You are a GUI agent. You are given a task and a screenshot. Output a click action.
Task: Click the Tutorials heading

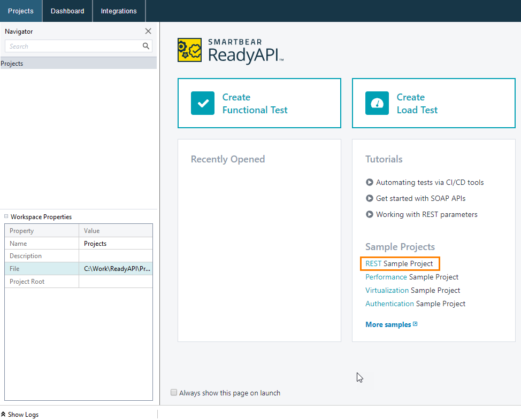pyautogui.click(x=384, y=159)
